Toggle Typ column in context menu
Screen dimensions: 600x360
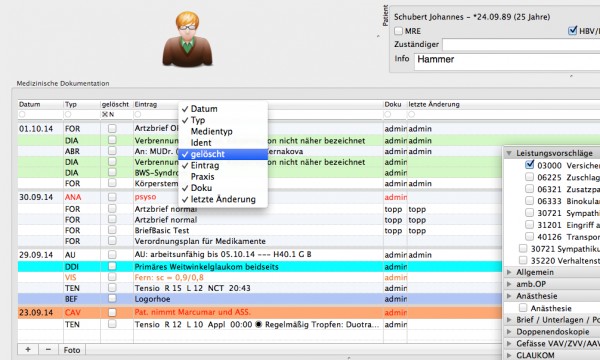tap(223, 120)
